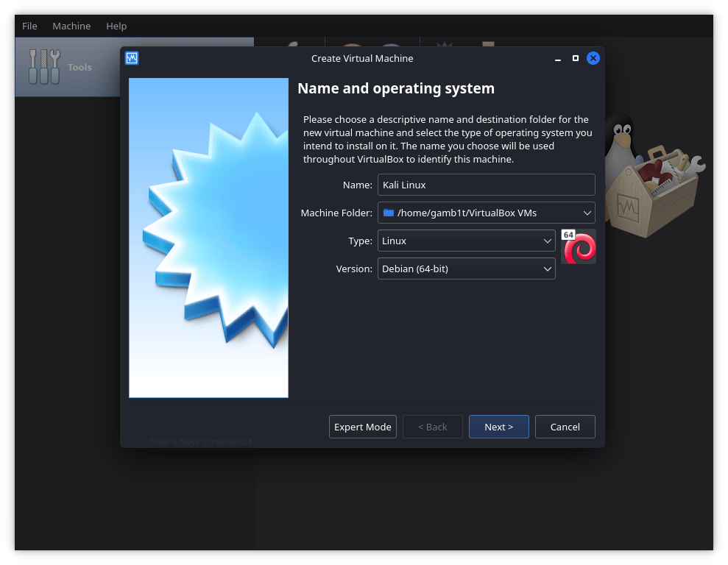Open the Help menu

tap(116, 26)
